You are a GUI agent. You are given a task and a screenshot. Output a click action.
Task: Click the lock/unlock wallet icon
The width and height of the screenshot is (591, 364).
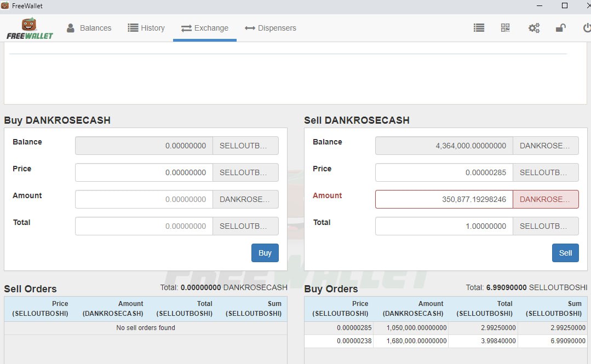click(560, 28)
